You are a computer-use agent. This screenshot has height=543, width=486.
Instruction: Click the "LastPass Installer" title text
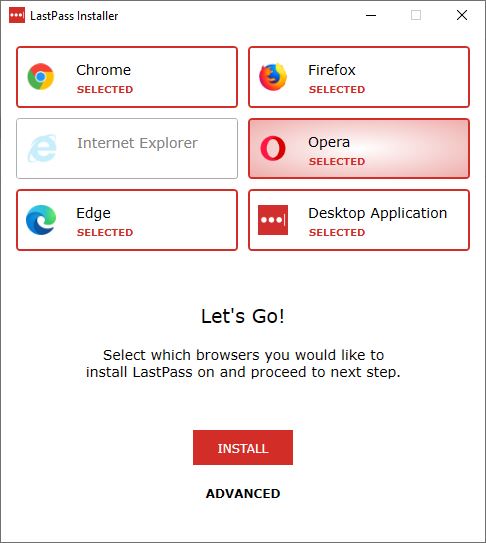[74, 16]
